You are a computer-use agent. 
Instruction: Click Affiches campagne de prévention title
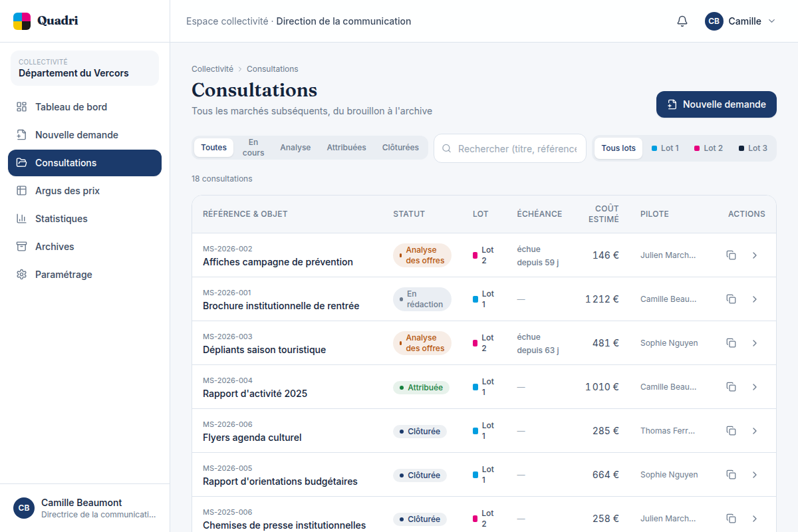(x=278, y=262)
